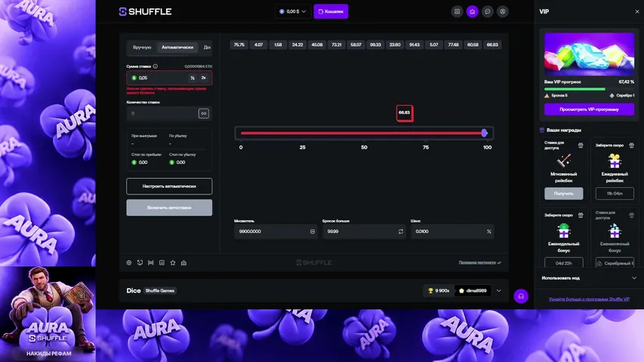Image resolution: width=644 pixels, height=362 pixels.
Task: Select the last 66.83 result chip
Action: pyautogui.click(x=492, y=44)
